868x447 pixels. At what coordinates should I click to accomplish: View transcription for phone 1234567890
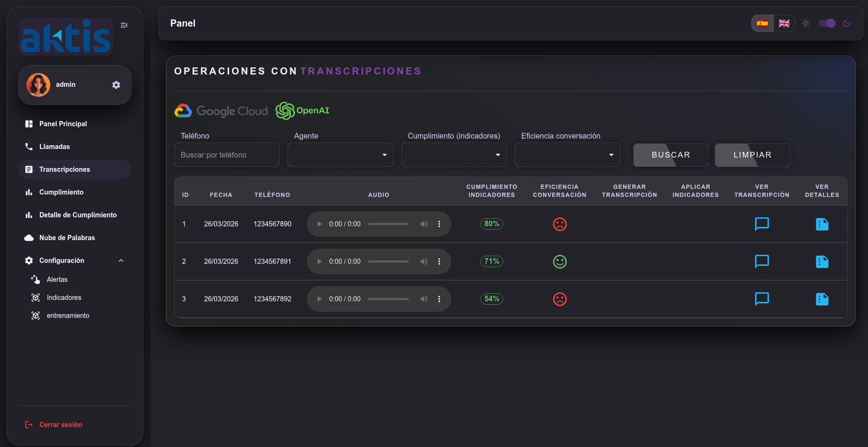(762, 224)
